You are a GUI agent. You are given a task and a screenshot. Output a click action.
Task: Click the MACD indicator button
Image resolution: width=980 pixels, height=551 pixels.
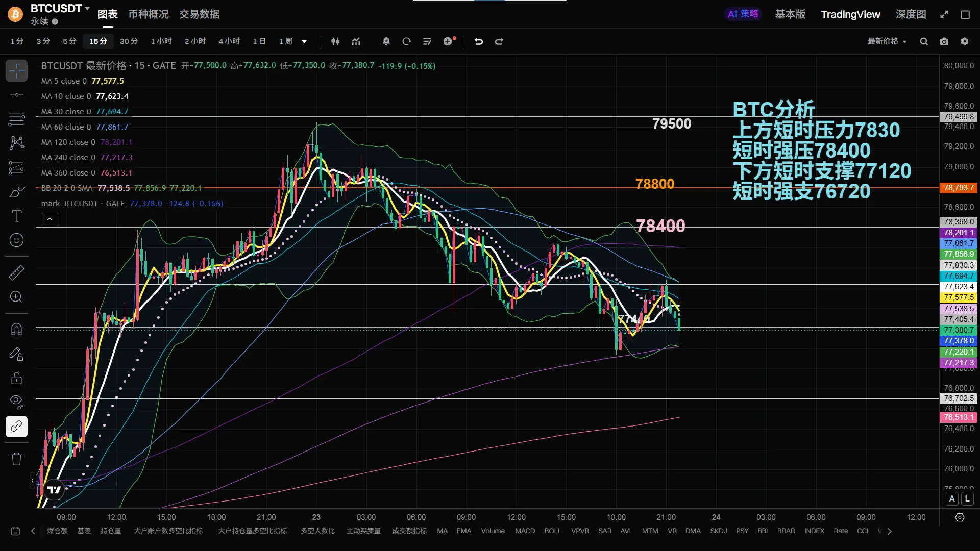pyautogui.click(x=525, y=531)
